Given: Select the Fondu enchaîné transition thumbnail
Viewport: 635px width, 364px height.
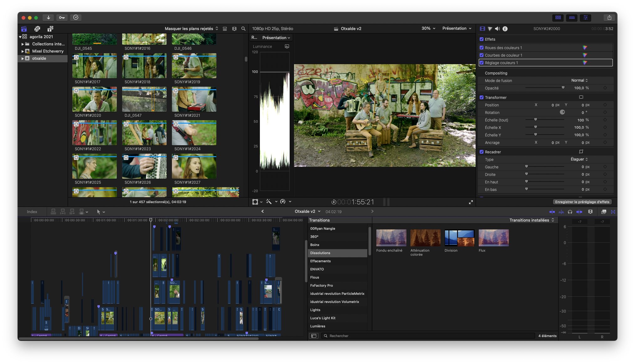Looking at the screenshot, I should (391, 238).
